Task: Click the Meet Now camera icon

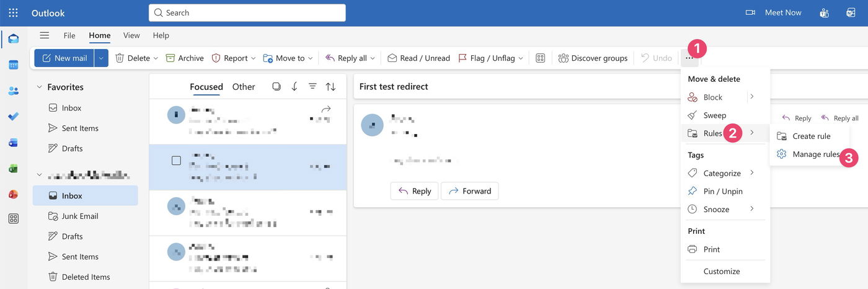Action: [x=750, y=12]
